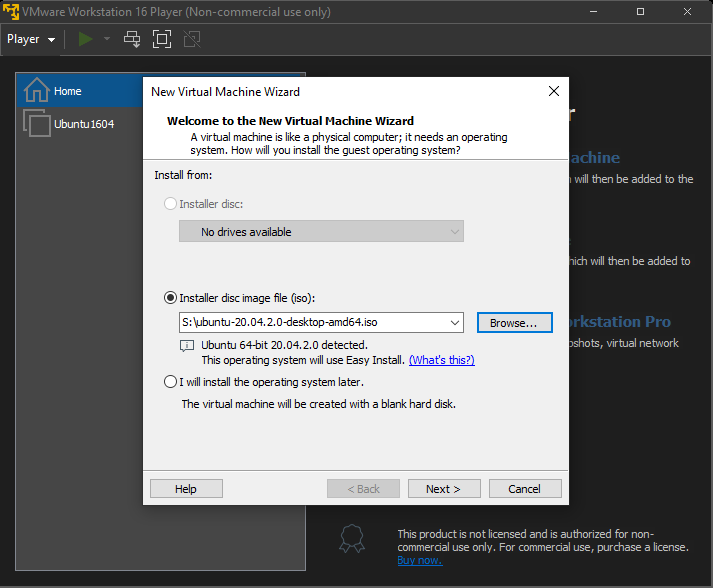Click the Next button
Image resolution: width=713 pixels, height=588 pixels.
pyautogui.click(x=444, y=489)
